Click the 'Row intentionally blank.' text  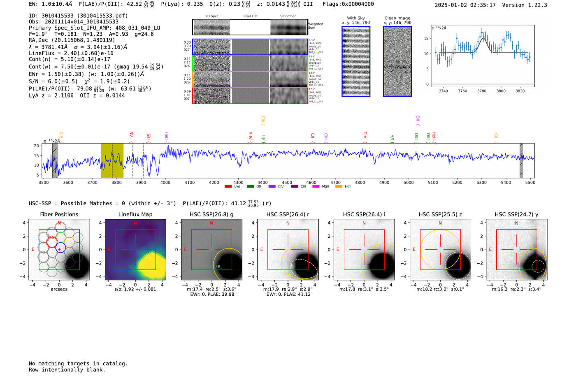pos(67,370)
